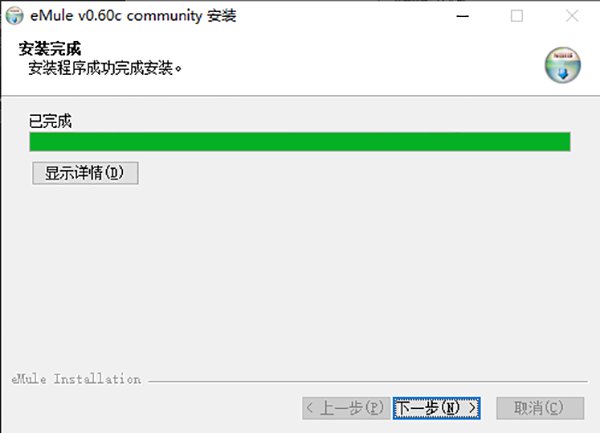Image resolution: width=600 pixels, height=433 pixels.
Task: Click the separator line beside eMule Installation
Action: tap(368, 381)
